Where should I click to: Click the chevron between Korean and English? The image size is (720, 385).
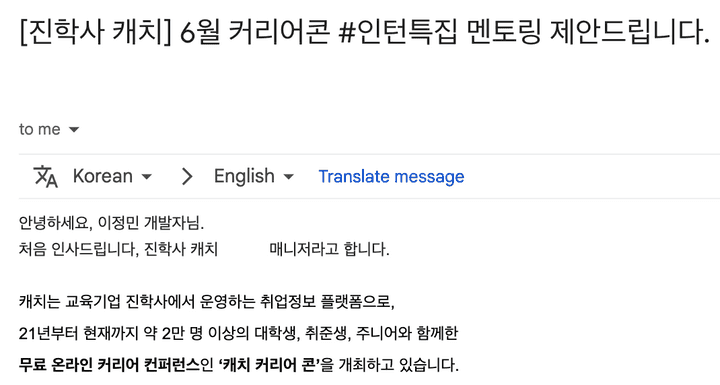186,176
